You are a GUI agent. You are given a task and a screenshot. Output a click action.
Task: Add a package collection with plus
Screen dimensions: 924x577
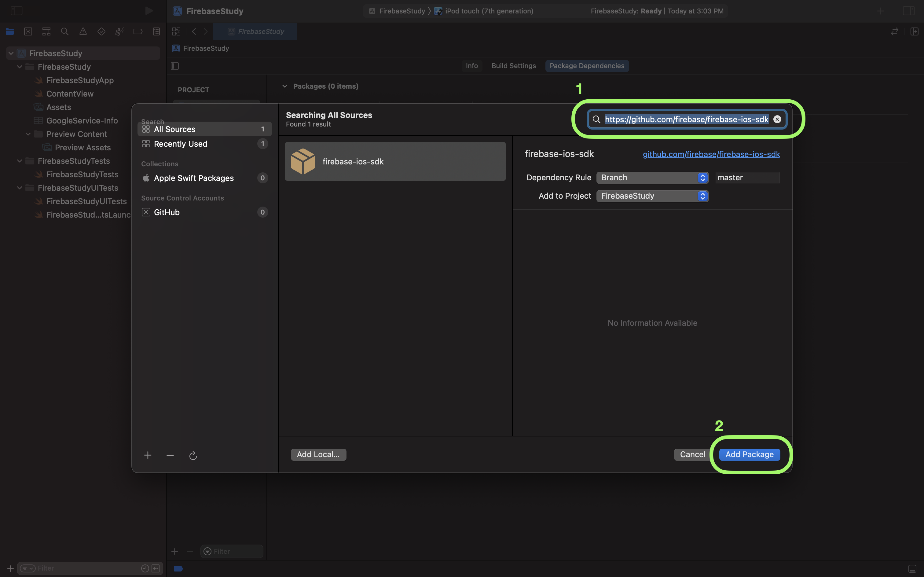(148, 455)
